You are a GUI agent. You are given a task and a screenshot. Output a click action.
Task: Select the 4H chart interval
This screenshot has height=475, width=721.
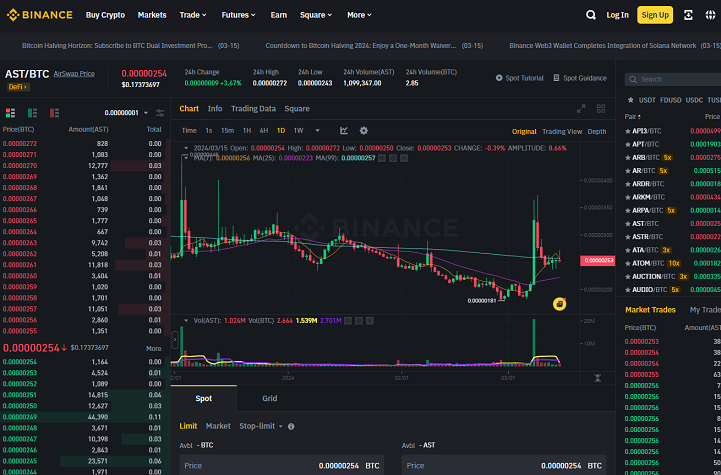263,131
